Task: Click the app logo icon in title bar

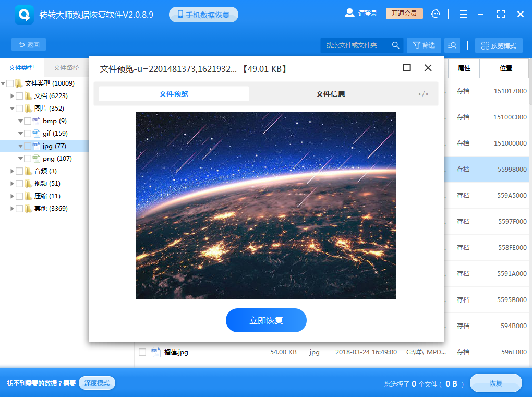Action: [24, 15]
